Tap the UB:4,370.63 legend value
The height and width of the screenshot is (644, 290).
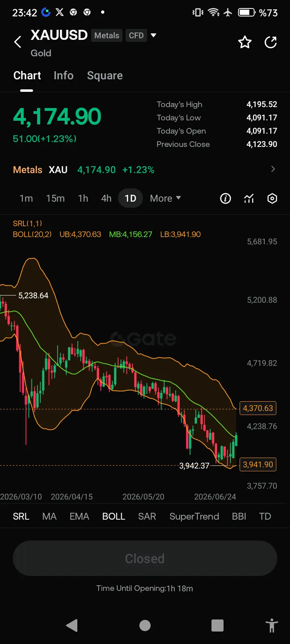(x=80, y=234)
